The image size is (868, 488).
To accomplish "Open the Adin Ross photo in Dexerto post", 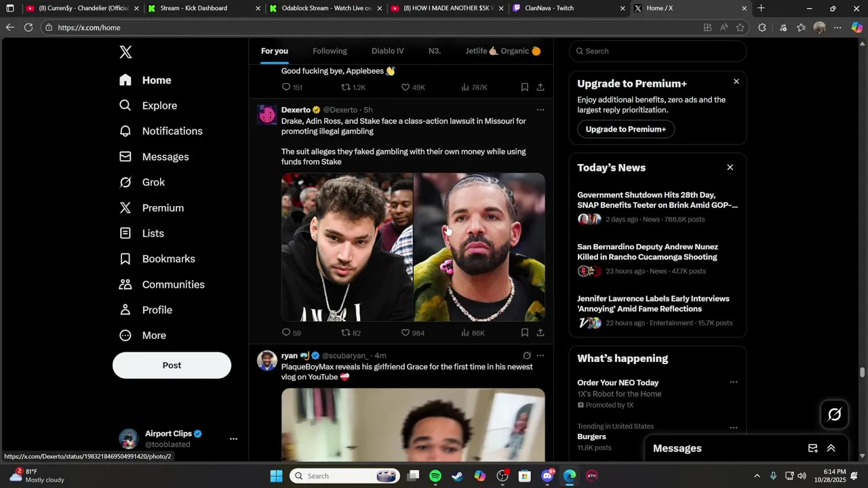I will pos(347,247).
